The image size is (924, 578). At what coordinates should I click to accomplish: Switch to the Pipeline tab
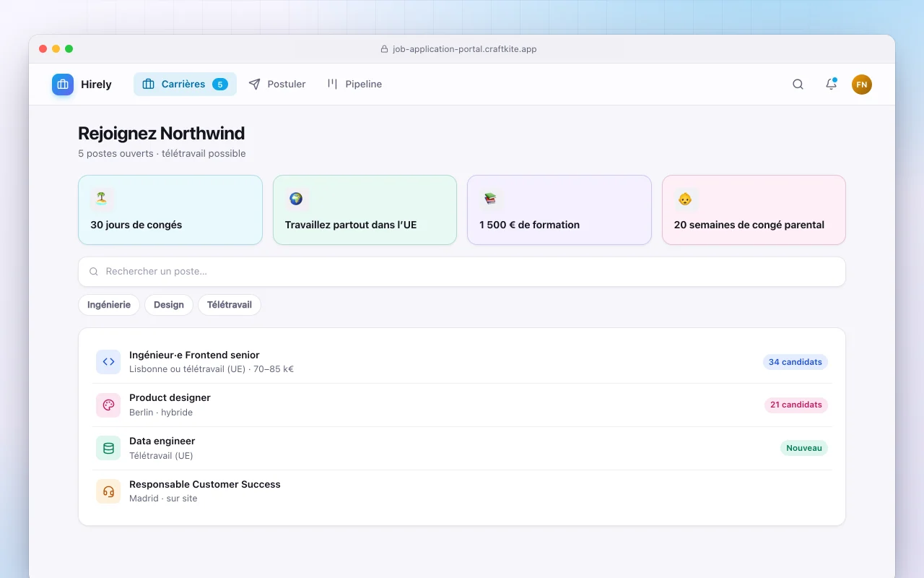(x=354, y=85)
